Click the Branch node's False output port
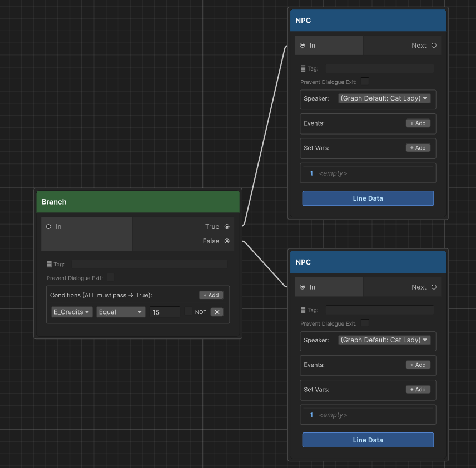 click(227, 241)
